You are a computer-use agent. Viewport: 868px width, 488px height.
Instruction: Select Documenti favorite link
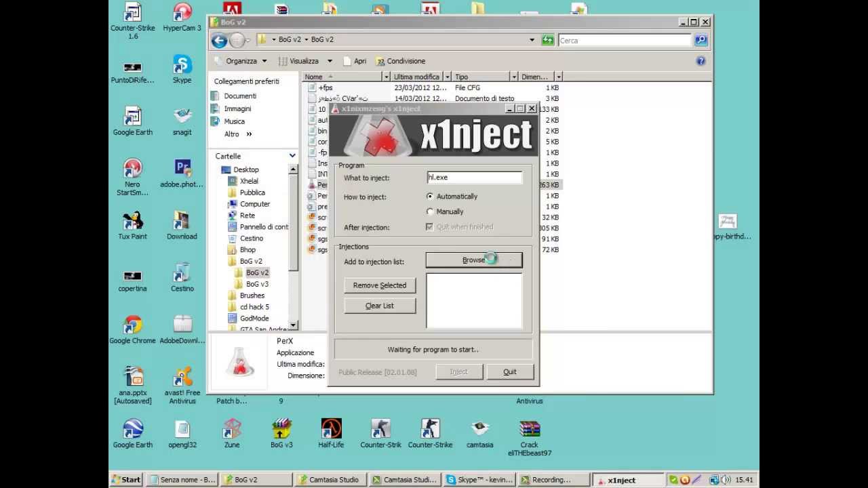[x=240, y=96]
